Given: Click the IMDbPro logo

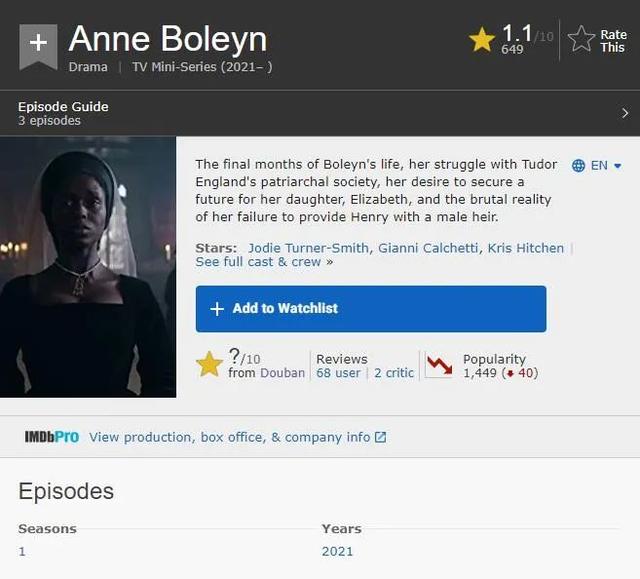Looking at the screenshot, I should (x=51, y=437).
